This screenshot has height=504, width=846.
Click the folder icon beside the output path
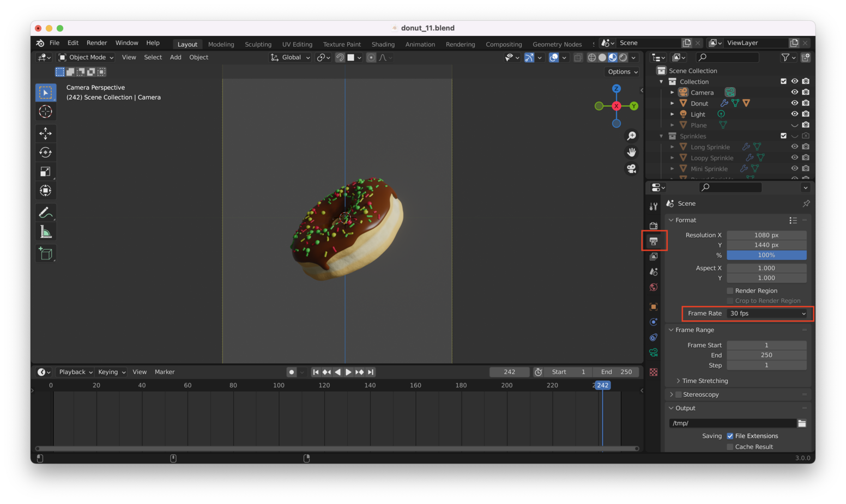point(802,423)
